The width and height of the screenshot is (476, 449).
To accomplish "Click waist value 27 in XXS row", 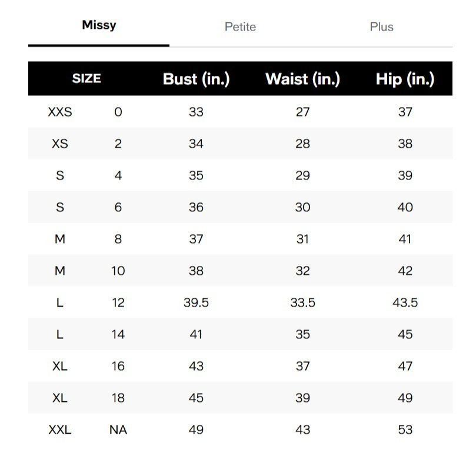I will (x=302, y=112).
